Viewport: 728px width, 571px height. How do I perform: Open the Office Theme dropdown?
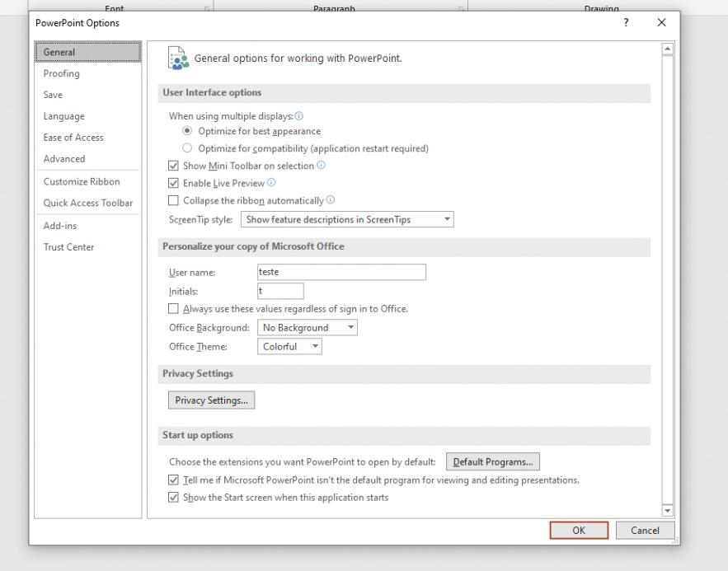(x=289, y=347)
